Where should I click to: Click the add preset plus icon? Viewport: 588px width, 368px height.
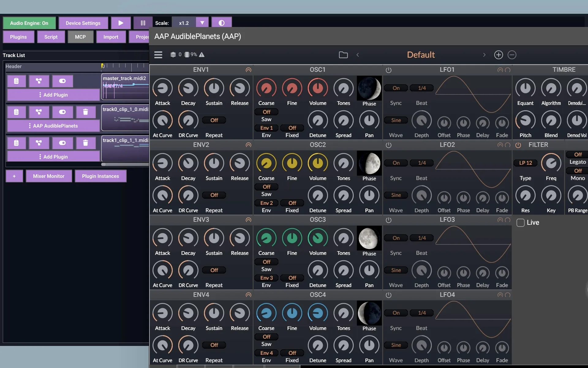pyautogui.click(x=498, y=55)
